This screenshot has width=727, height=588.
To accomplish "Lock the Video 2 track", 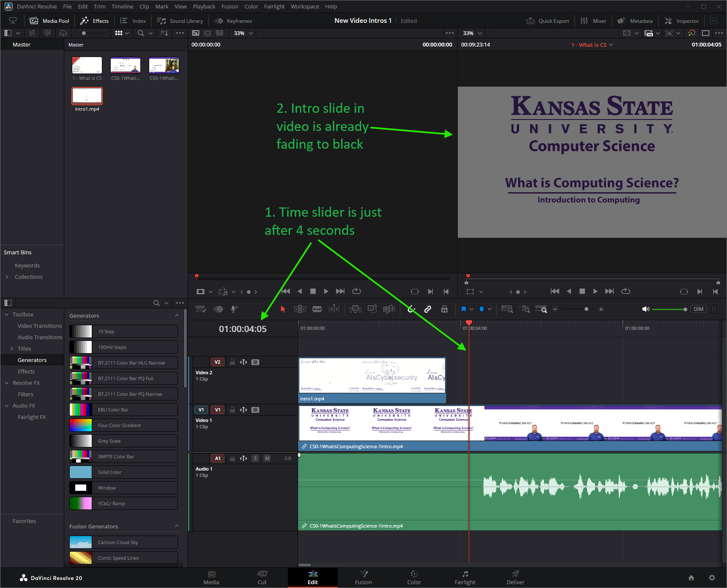I will [232, 362].
